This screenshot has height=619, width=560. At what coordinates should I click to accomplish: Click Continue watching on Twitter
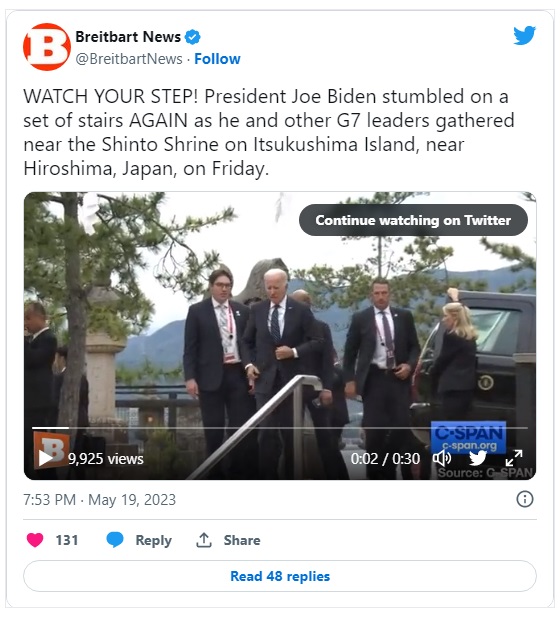pos(413,220)
